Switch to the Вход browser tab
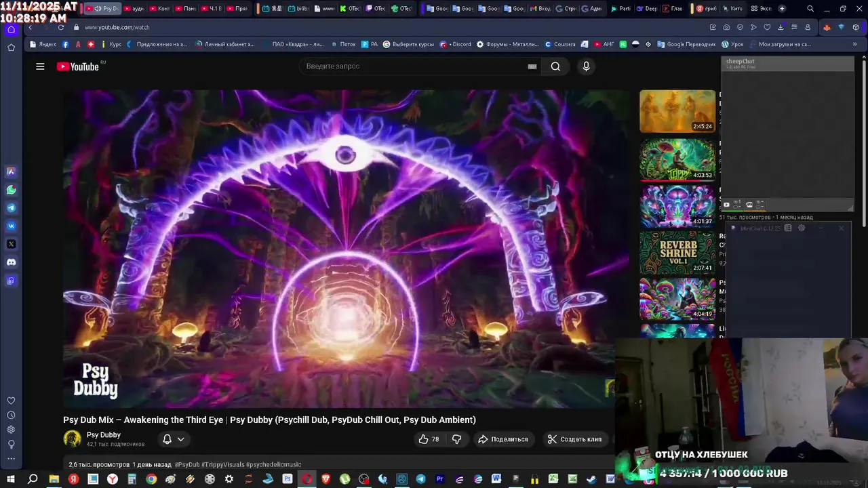The width and height of the screenshot is (868, 488). (x=540, y=9)
